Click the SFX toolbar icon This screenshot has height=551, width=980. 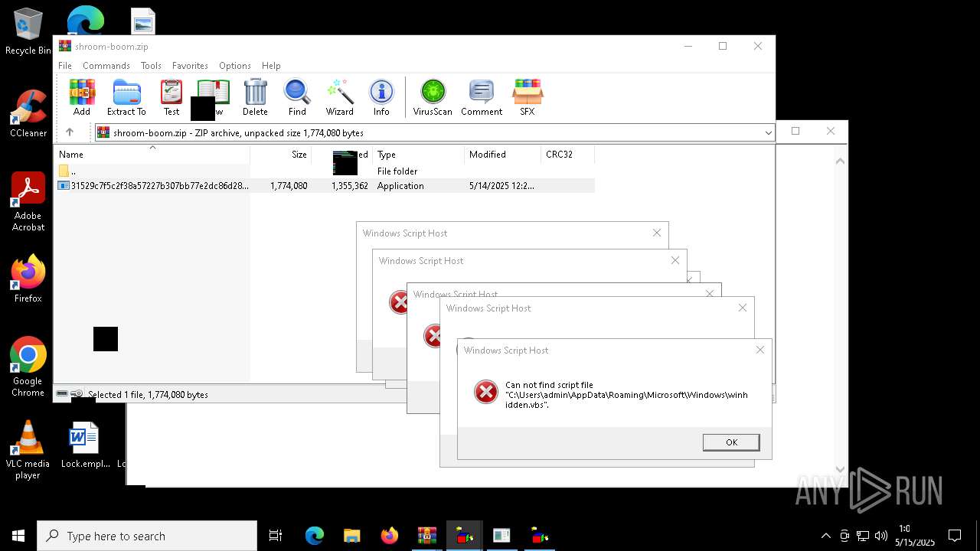point(528,97)
